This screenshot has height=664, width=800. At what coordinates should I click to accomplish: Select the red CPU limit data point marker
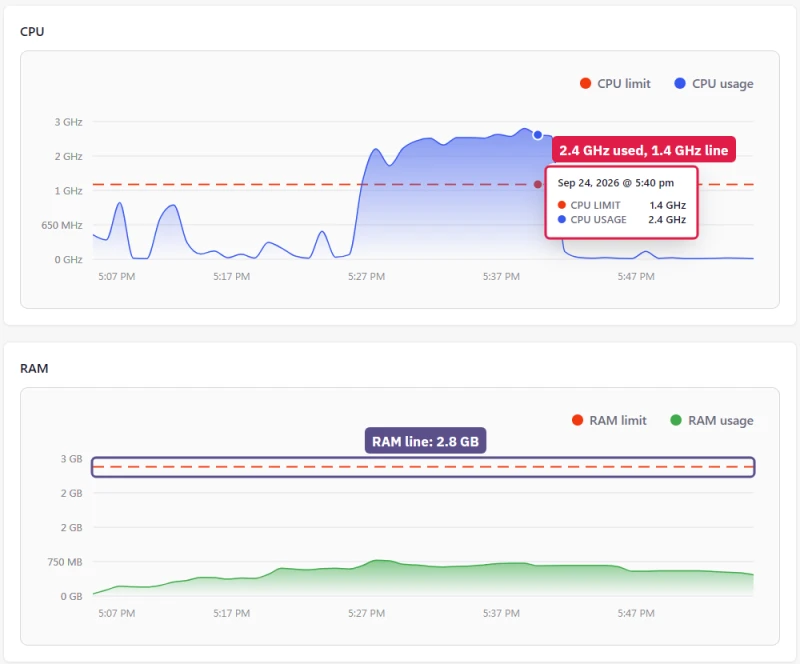538,184
